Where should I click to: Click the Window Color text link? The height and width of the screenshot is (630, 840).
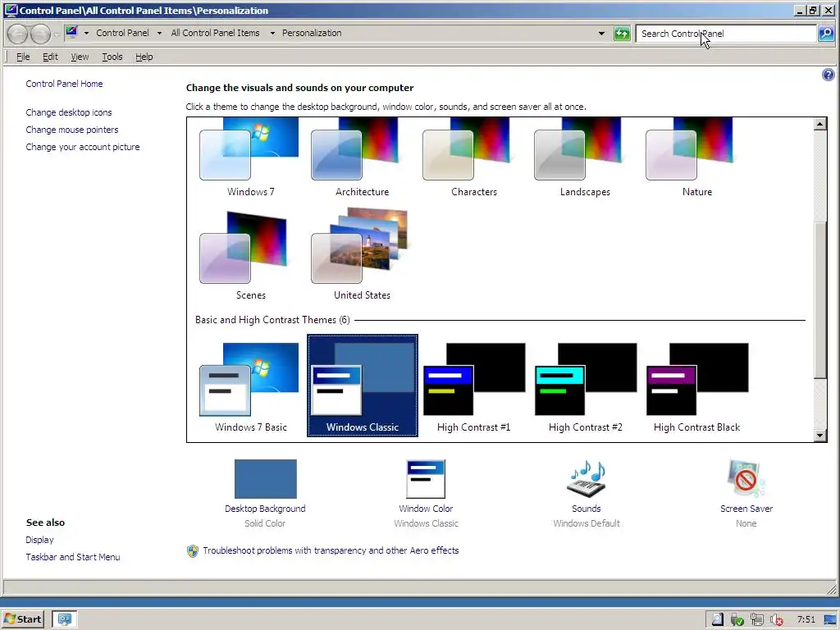click(426, 509)
